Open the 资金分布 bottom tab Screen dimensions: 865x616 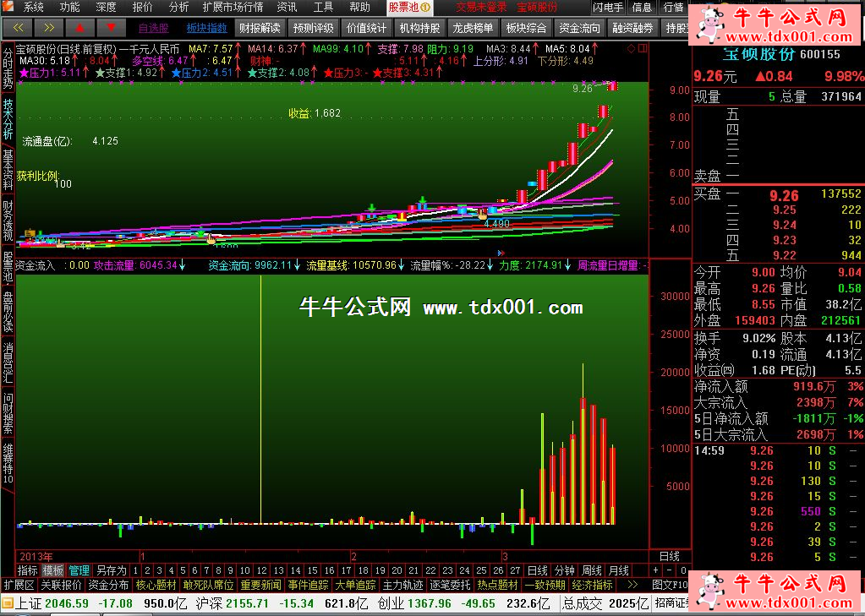pyautogui.click(x=109, y=585)
